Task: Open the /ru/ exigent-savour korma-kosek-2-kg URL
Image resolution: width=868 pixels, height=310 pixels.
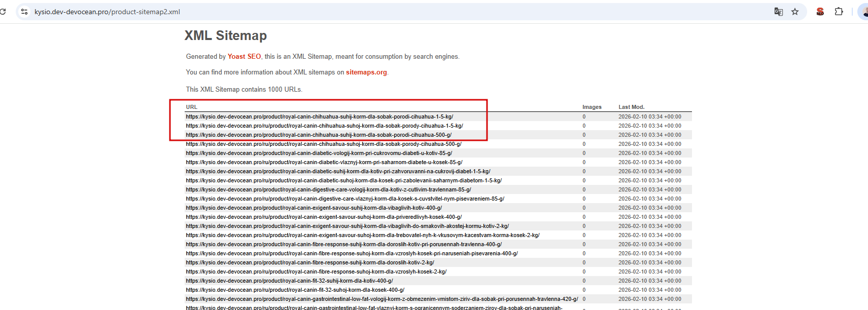Action: (363, 235)
